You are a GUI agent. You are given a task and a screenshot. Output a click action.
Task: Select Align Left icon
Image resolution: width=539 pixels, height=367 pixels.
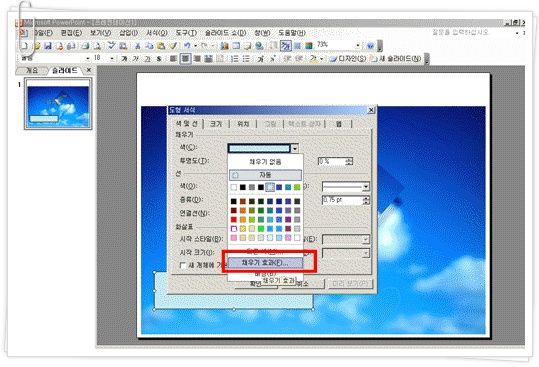pos(173,59)
